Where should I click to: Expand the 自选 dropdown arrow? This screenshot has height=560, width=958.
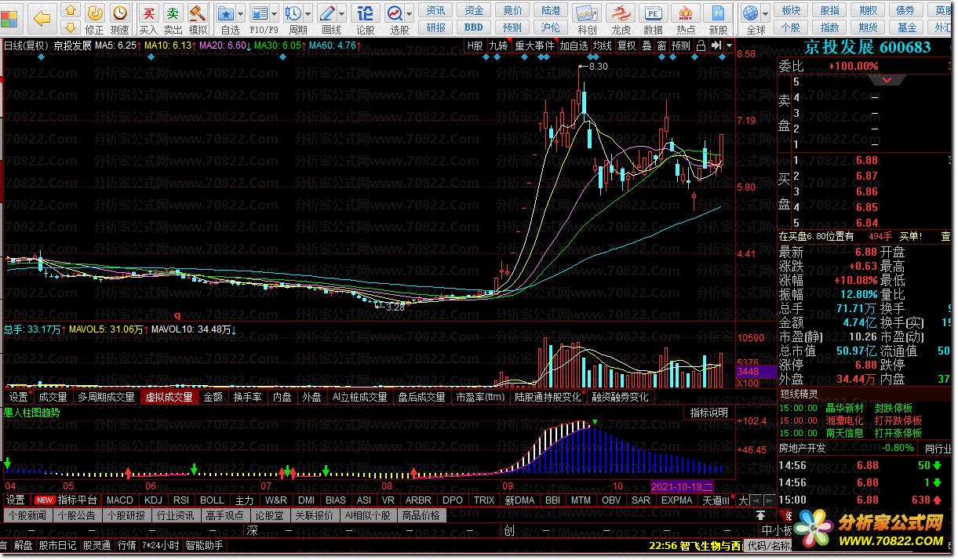point(240,13)
